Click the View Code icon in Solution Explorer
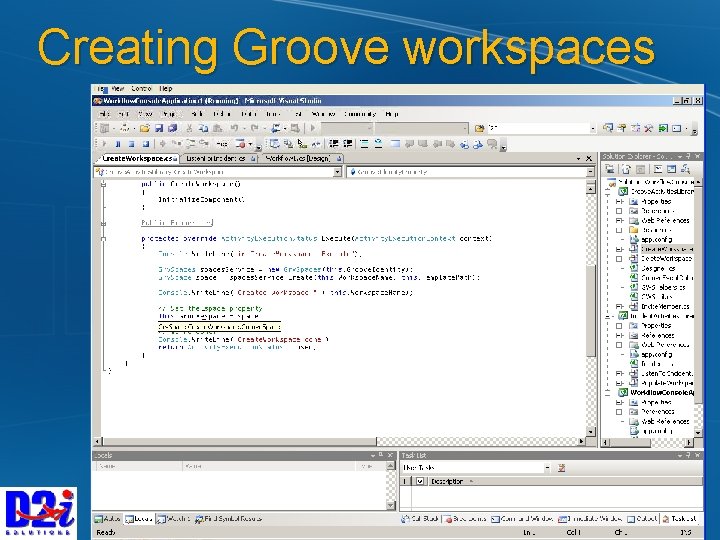 658,169
